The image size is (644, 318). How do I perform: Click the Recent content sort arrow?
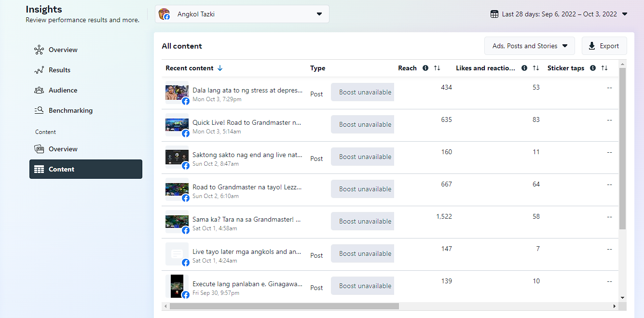[x=220, y=68]
